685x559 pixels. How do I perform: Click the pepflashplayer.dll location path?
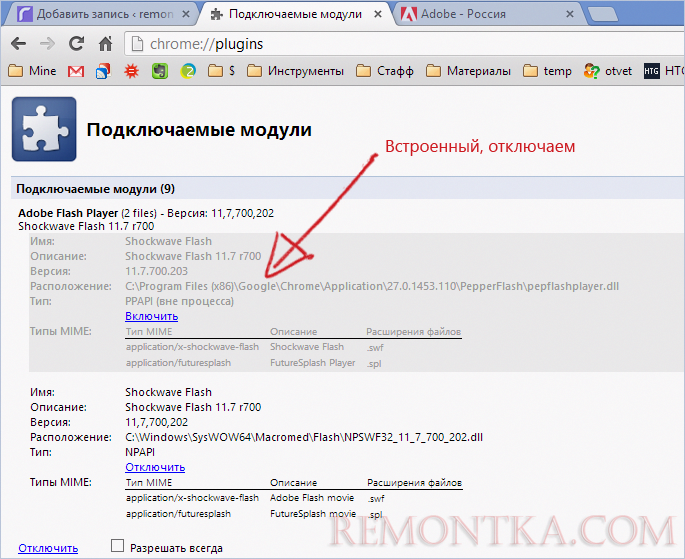coord(372,286)
